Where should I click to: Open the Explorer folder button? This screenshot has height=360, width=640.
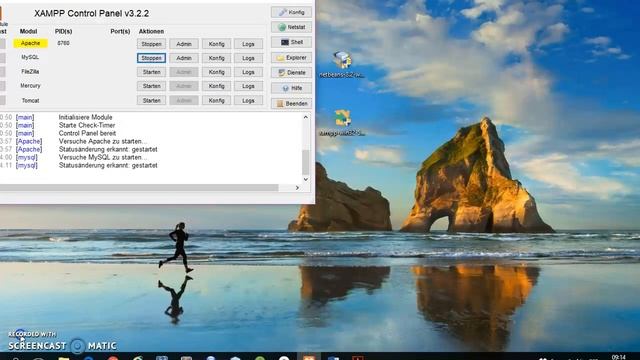(x=291, y=58)
